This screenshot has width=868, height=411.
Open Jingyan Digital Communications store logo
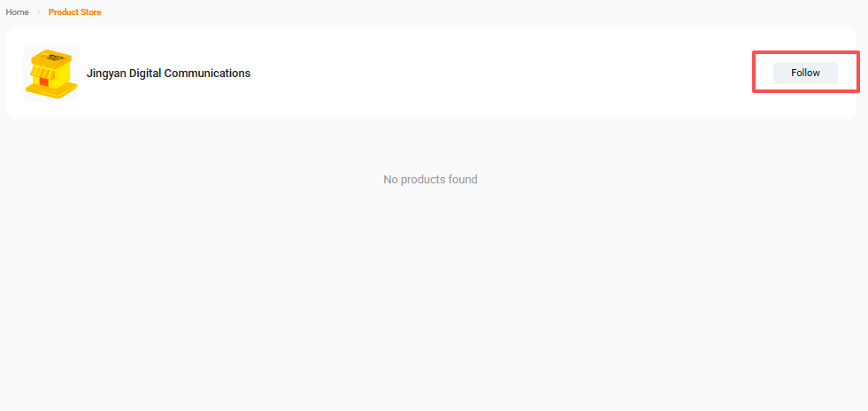coord(50,73)
